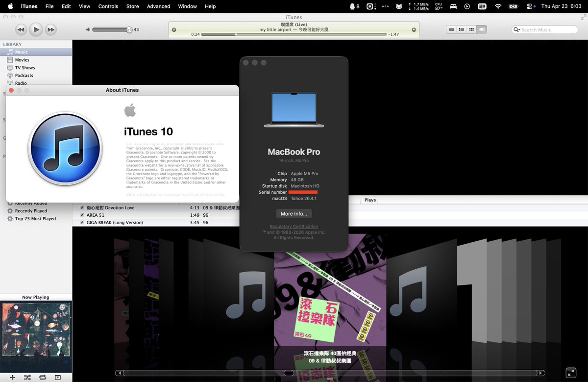This screenshot has height=382, width=588.
Task: Click the Top 25 Most Played gear icon
Action: pos(10,219)
